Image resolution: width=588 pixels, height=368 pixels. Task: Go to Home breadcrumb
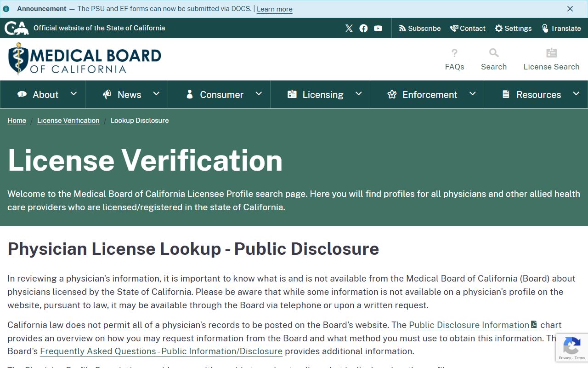(17, 121)
